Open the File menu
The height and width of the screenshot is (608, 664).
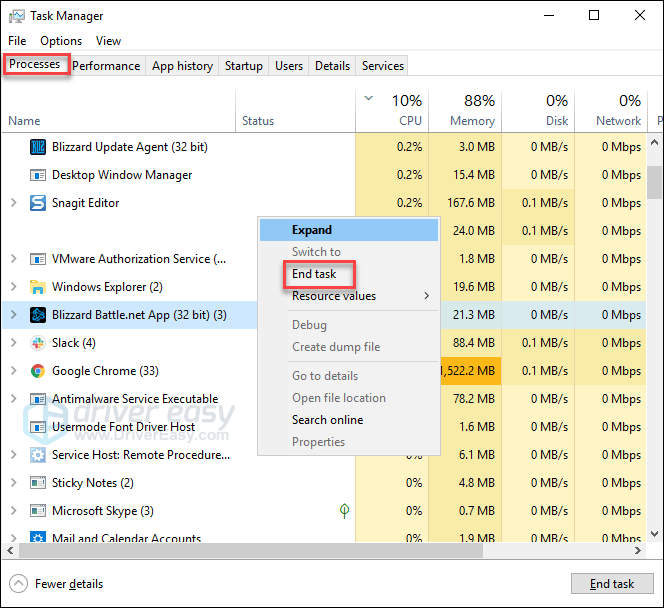click(17, 41)
